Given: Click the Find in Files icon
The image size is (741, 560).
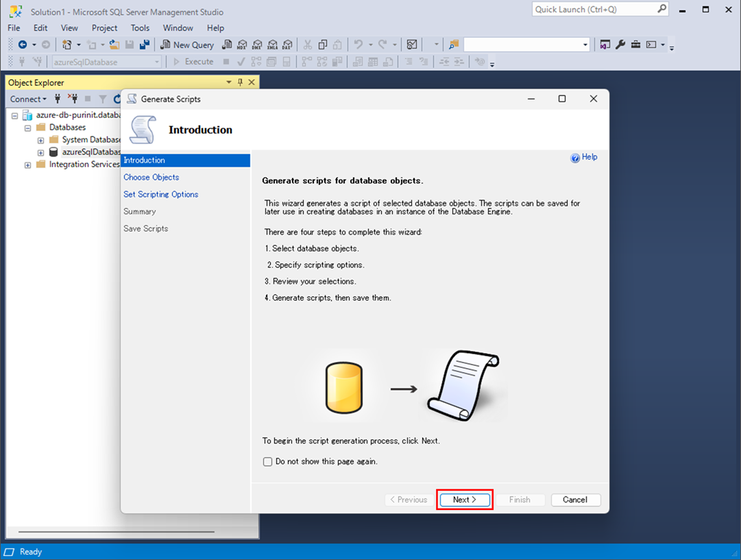Looking at the screenshot, I should point(454,45).
